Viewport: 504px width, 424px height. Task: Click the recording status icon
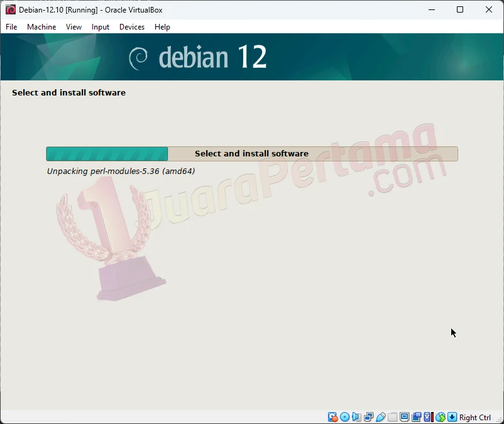[x=417, y=416]
